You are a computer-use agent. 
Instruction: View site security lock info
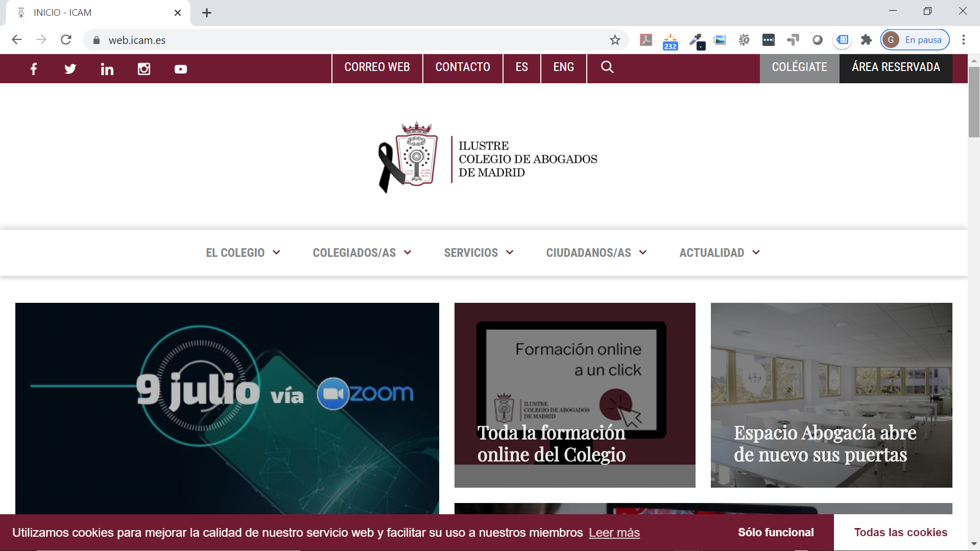(97, 40)
